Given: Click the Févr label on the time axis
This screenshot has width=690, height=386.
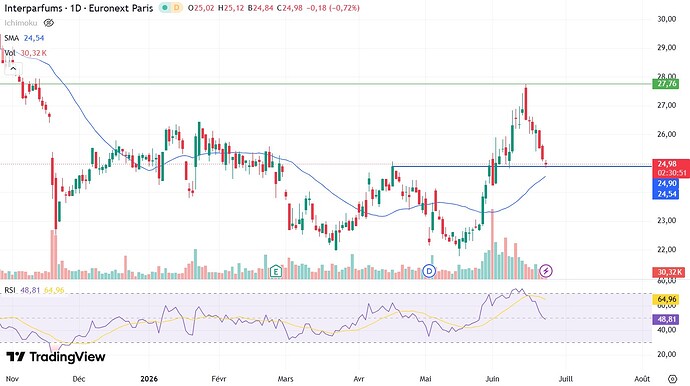Looking at the screenshot, I should point(219,379).
